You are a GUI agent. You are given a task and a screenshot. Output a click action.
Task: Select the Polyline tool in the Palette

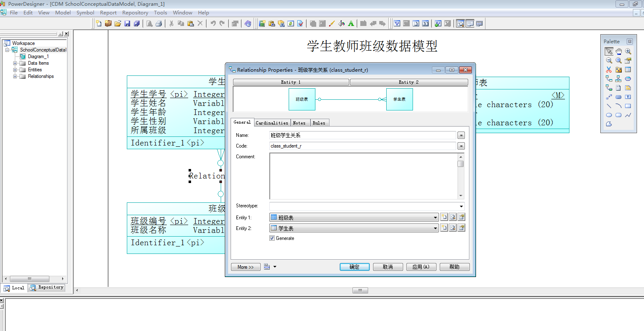pyautogui.click(x=628, y=115)
